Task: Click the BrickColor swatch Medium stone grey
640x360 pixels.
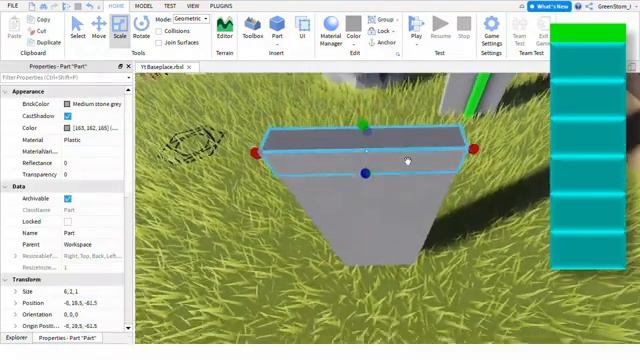Action: (67, 104)
